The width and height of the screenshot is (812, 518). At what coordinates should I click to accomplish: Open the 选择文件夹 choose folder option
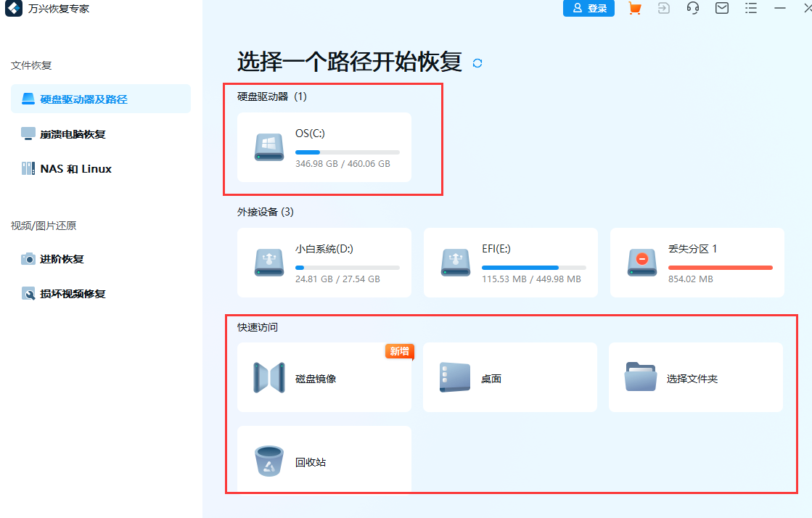(695, 377)
